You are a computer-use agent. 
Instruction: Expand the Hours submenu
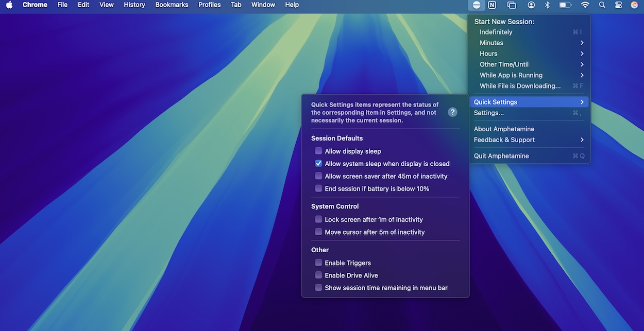(x=529, y=54)
